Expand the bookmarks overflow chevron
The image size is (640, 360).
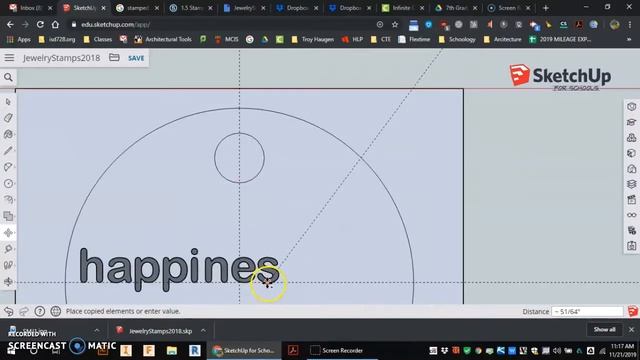coord(629,39)
